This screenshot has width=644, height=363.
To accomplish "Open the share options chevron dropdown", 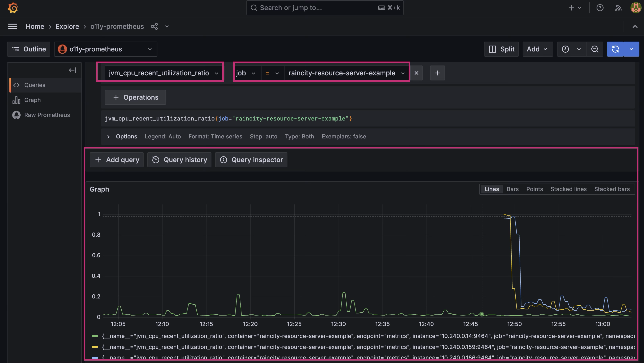I will [167, 27].
